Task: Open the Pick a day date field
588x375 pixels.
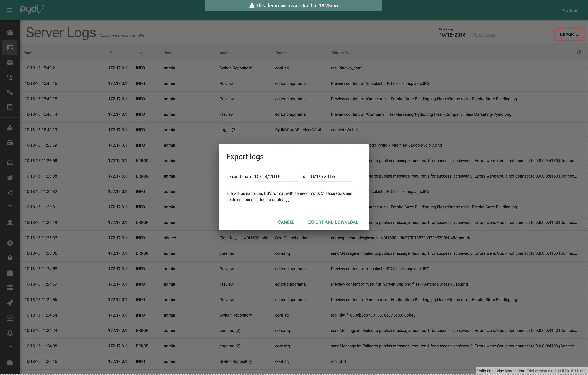Action: coord(453,35)
